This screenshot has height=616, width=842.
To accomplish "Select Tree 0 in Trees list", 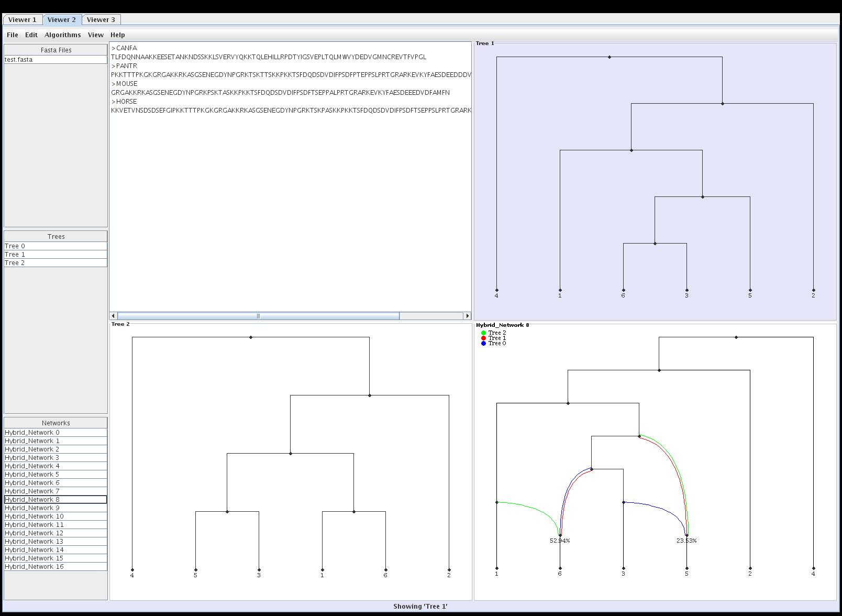I will pyautogui.click(x=56, y=246).
